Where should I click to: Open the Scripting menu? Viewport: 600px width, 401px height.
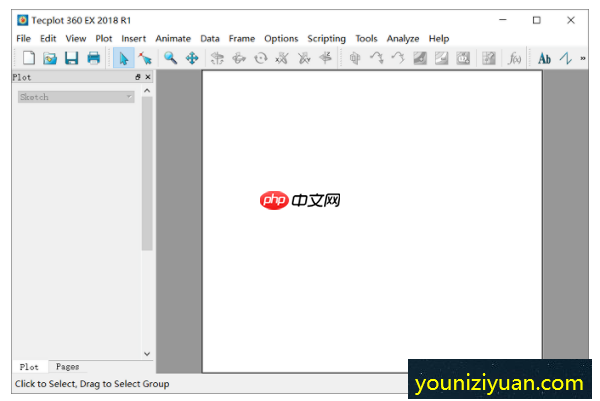click(x=326, y=39)
